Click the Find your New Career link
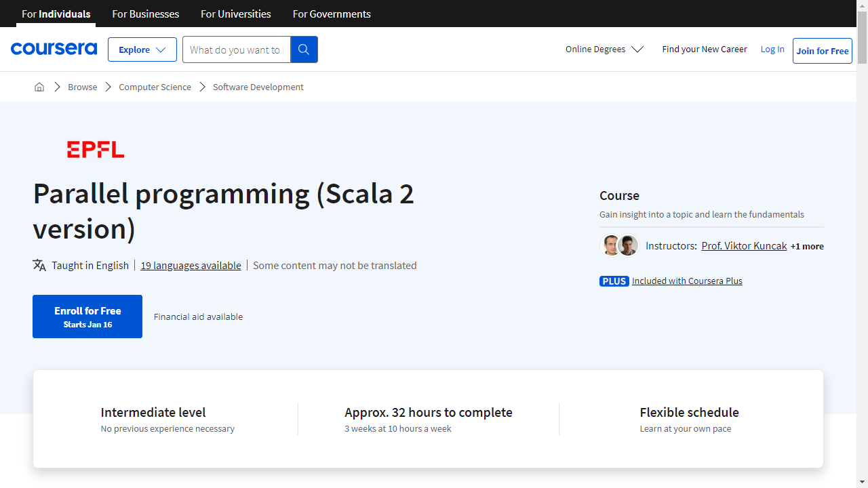The width and height of the screenshot is (868, 488). click(705, 49)
